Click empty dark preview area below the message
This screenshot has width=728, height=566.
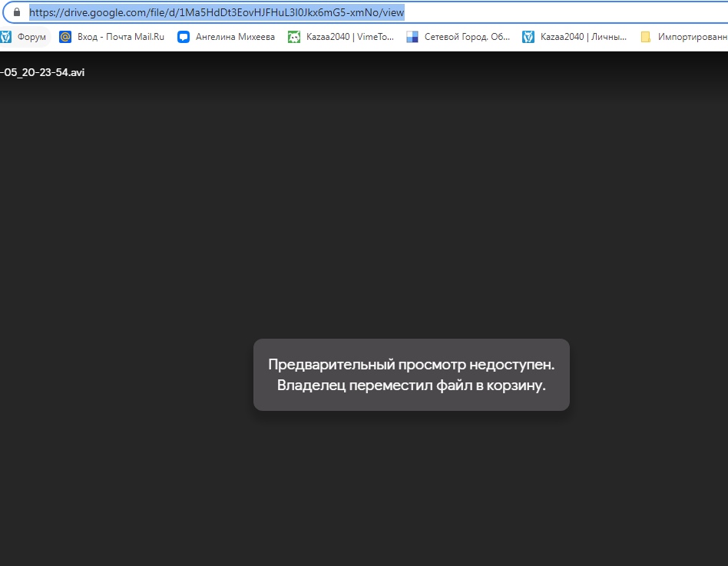[411, 492]
